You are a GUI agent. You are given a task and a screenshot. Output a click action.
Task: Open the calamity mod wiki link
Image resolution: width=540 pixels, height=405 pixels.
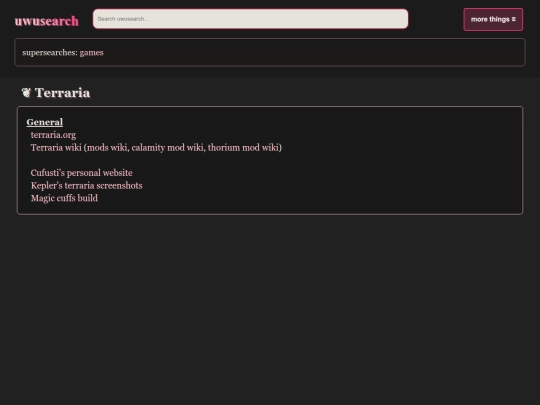click(x=167, y=148)
